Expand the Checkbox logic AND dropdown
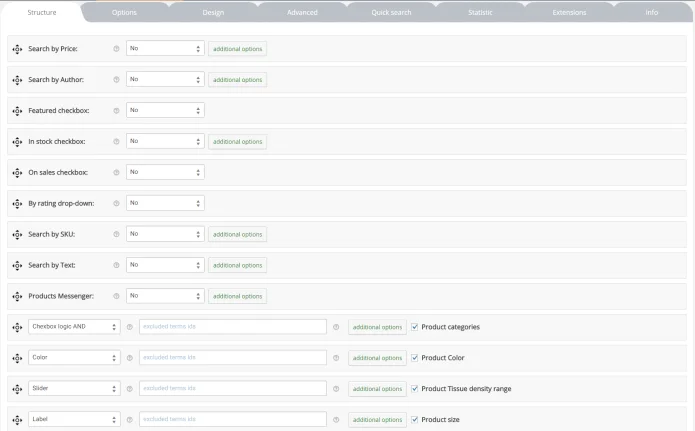This screenshot has width=695, height=431. (x=74, y=327)
